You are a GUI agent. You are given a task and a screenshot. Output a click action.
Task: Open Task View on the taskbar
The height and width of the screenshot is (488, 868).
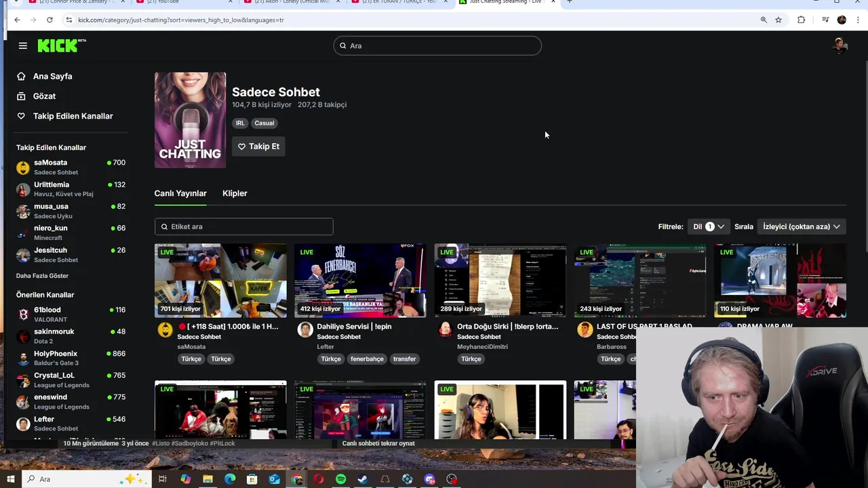click(x=163, y=479)
